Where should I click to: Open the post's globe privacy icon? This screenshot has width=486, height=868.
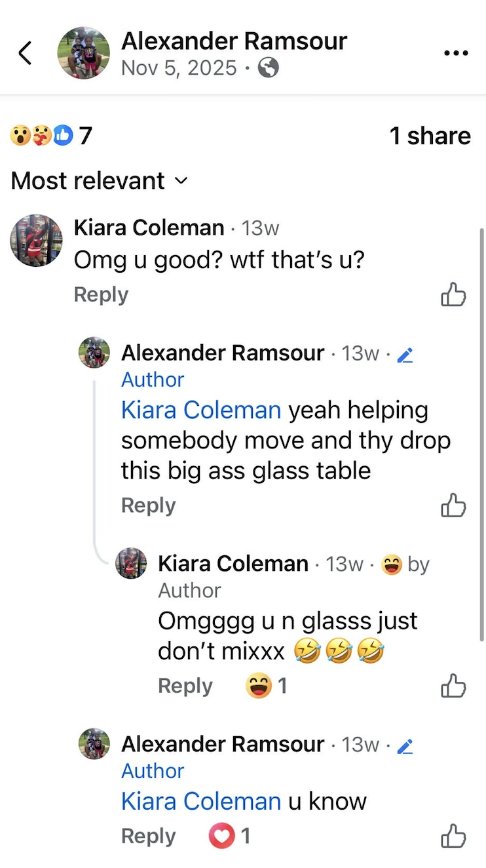pyautogui.click(x=268, y=68)
